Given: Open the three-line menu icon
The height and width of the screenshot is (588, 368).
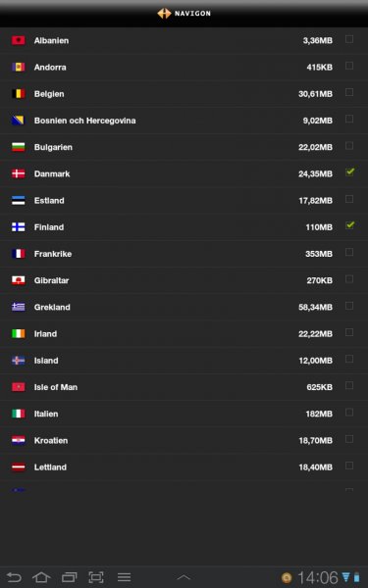Looking at the screenshot, I should (x=124, y=577).
